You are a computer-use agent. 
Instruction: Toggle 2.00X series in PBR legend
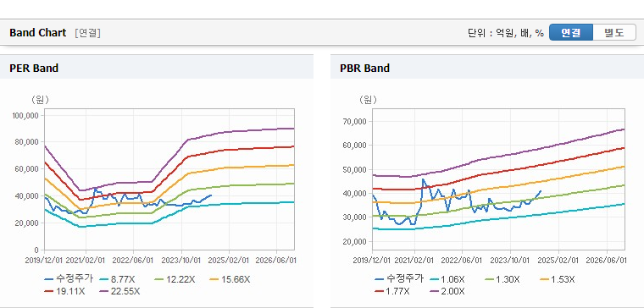[447, 291]
